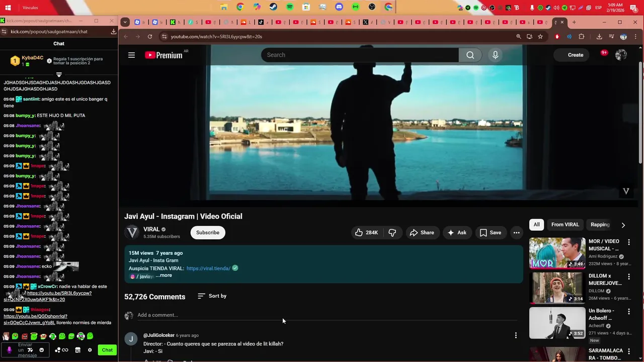Open Un Bolero - Acheoff thumbnail
The width and height of the screenshot is (644, 362).
[x=557, y=322]
